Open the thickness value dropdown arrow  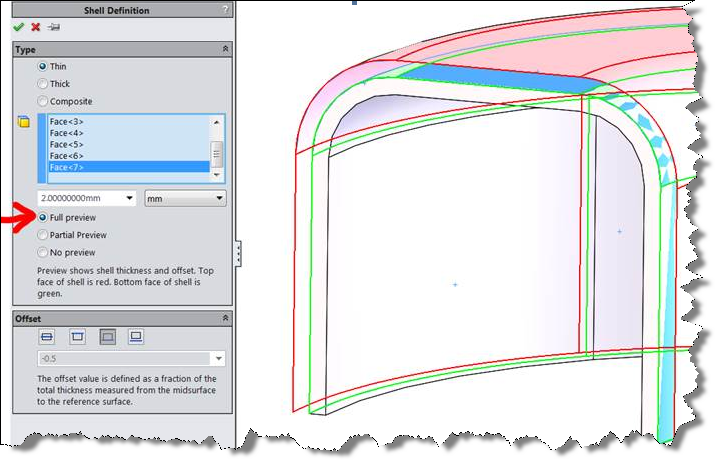(x=130, y=198)
